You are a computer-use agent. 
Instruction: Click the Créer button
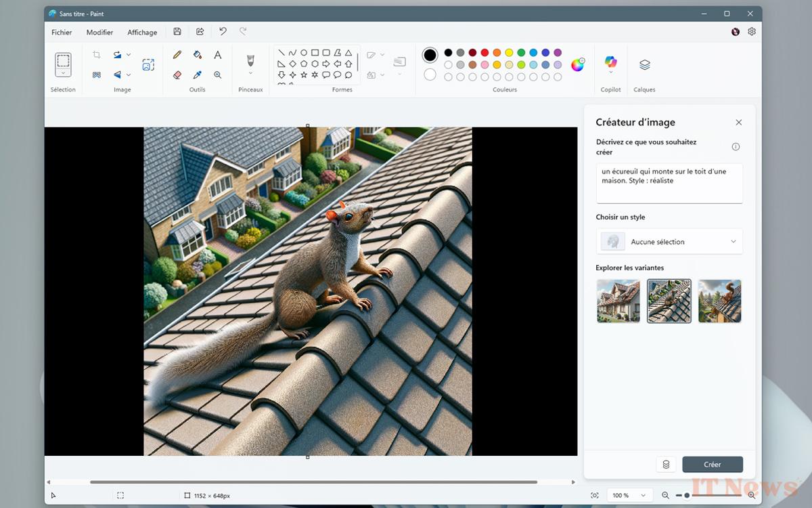(x=713, y=465)
